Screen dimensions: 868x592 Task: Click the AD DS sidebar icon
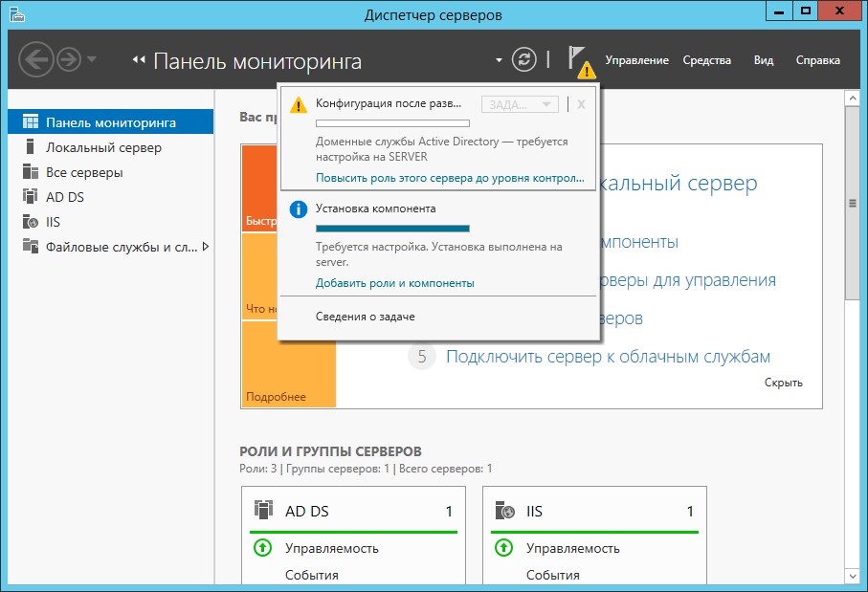click(x=31, y=196)
